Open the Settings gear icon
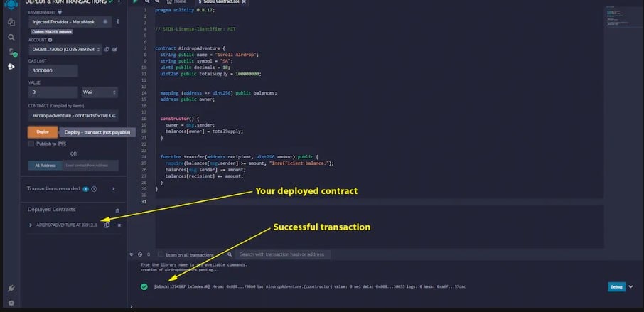Image resolution: width=644 pixels, height=312 pixels. point(11,303)
